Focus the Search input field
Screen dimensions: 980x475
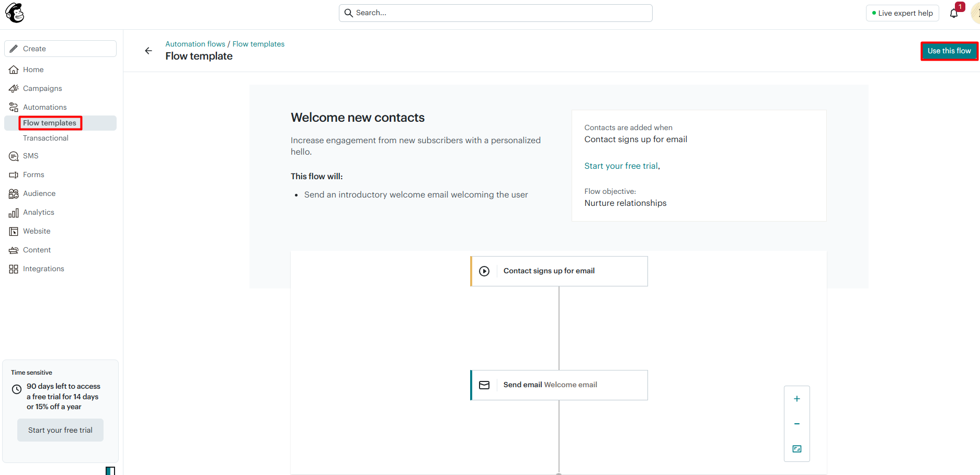496,13
